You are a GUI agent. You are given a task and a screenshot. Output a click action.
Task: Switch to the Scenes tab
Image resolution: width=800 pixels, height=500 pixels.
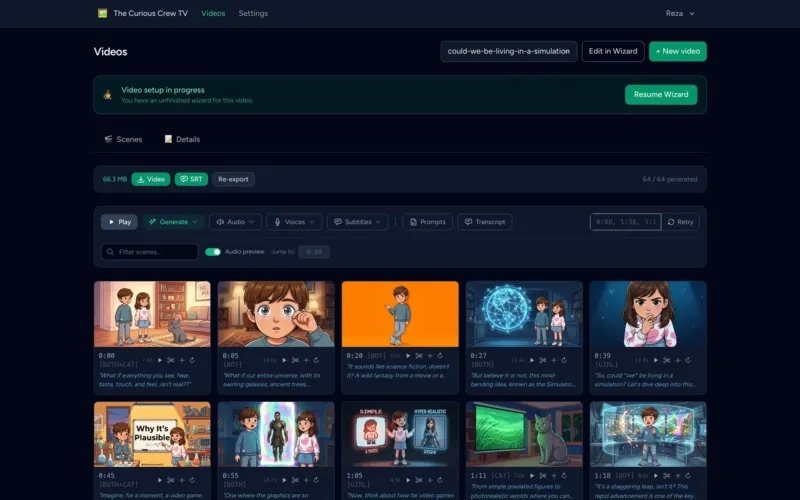coord(123,139)
